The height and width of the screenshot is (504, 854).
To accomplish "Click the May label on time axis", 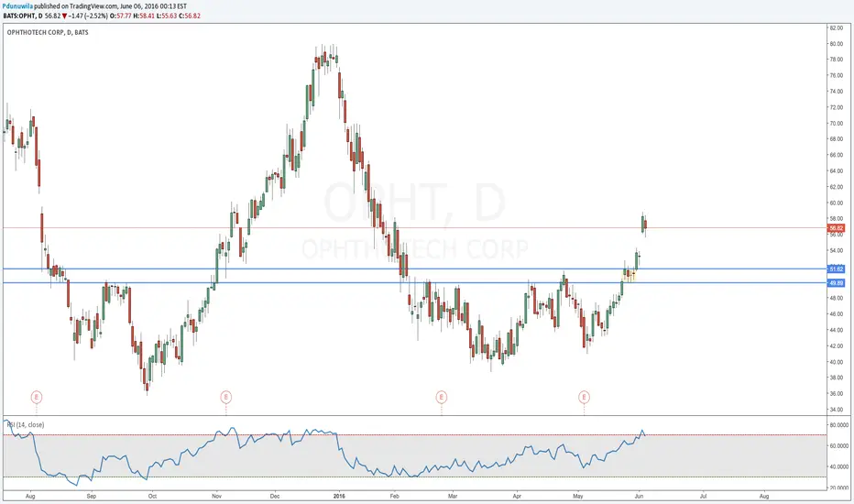I will [578, 497].
